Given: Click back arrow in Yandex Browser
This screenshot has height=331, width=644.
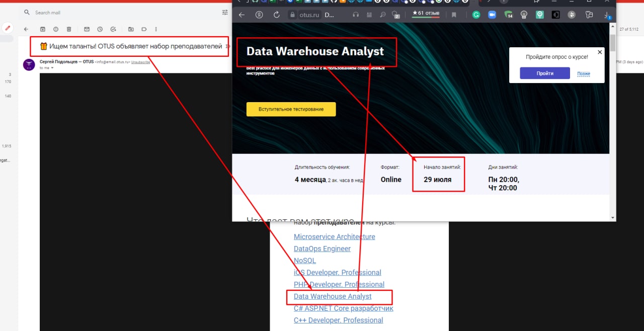Looking at the screenshot, I should coord(242,15).
